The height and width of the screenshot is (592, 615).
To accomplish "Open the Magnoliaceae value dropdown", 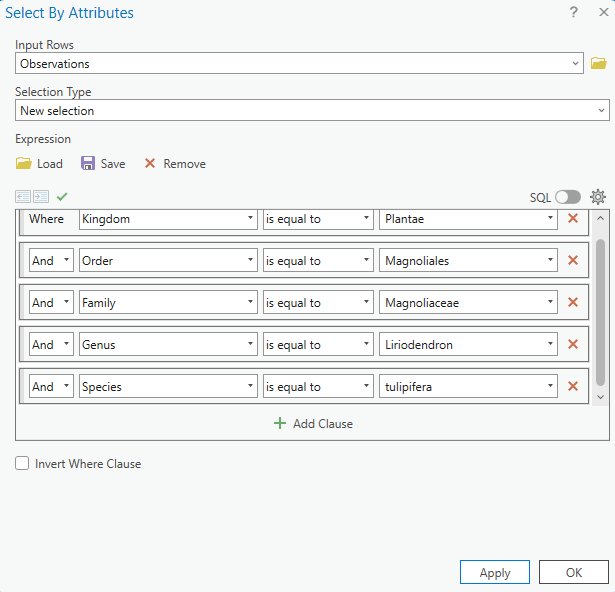I will [468, 302].
